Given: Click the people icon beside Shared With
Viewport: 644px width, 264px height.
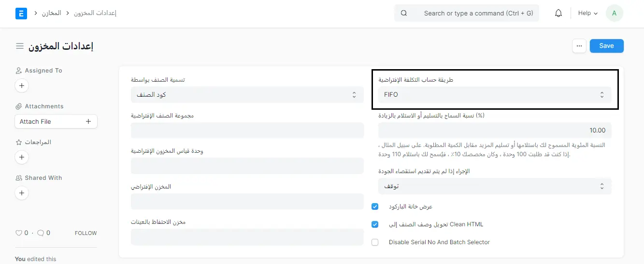Looking at the screenshot, I should point(19,178).
